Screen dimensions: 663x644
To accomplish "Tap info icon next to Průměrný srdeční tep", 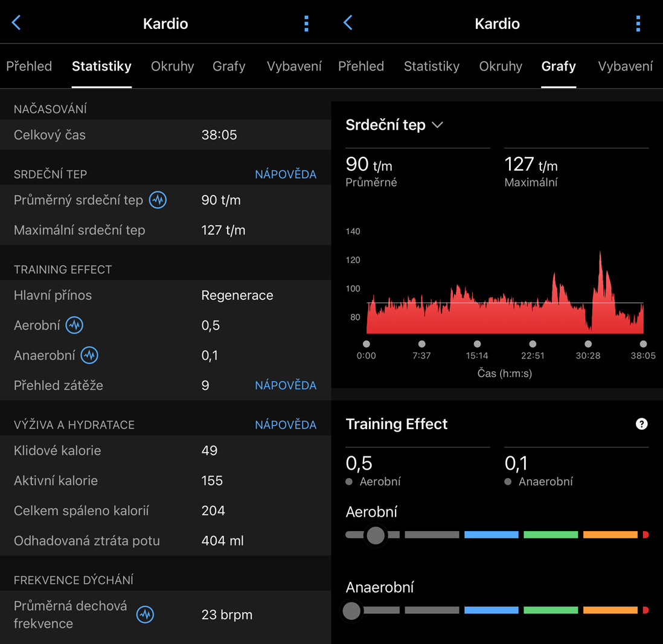I will 158,200.
